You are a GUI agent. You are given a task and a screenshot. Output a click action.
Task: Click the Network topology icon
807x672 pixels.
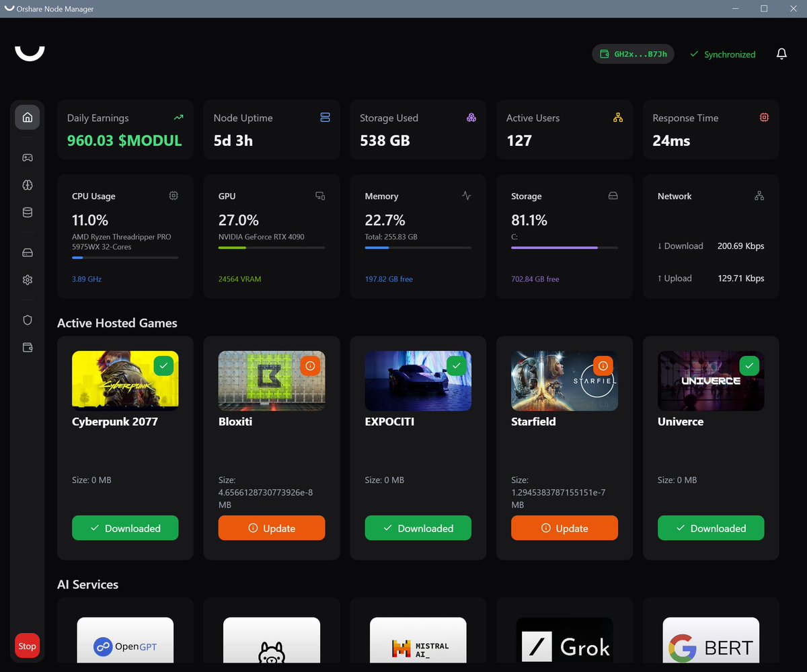pyautogui.click(x=759, y=196)
